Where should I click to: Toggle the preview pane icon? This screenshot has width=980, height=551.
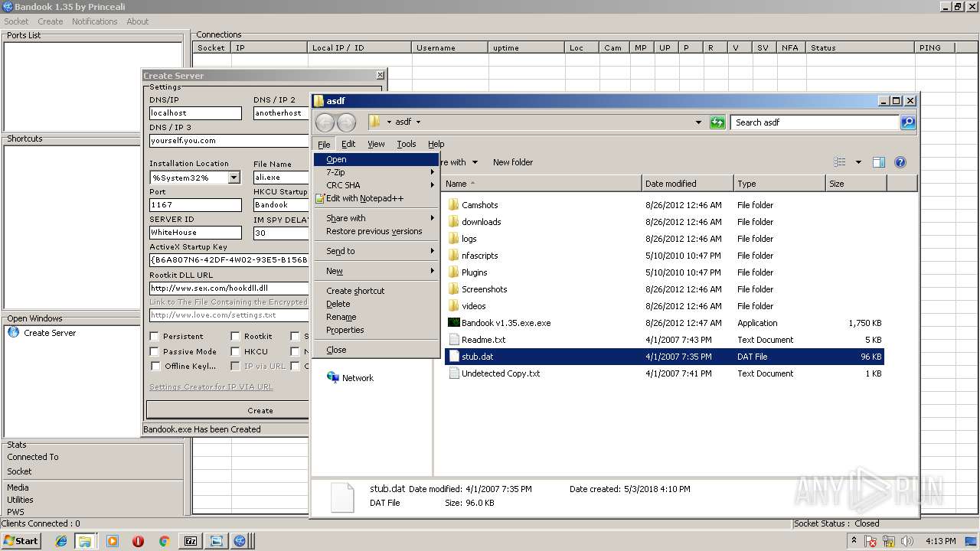[x=879, y=162]
